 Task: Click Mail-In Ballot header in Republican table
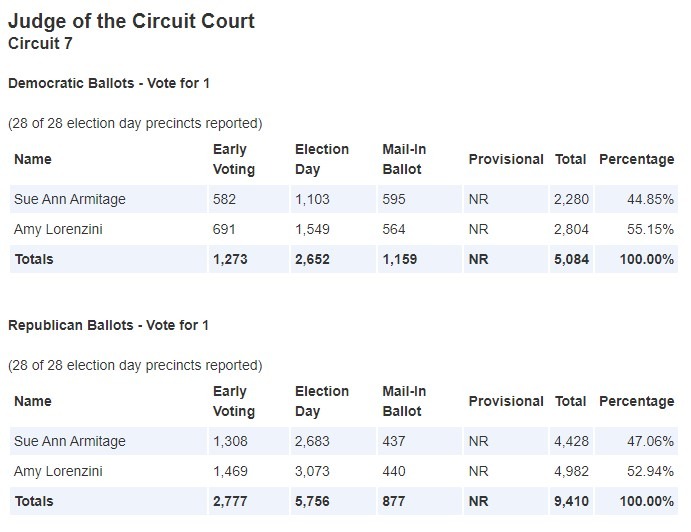[404, 401]
